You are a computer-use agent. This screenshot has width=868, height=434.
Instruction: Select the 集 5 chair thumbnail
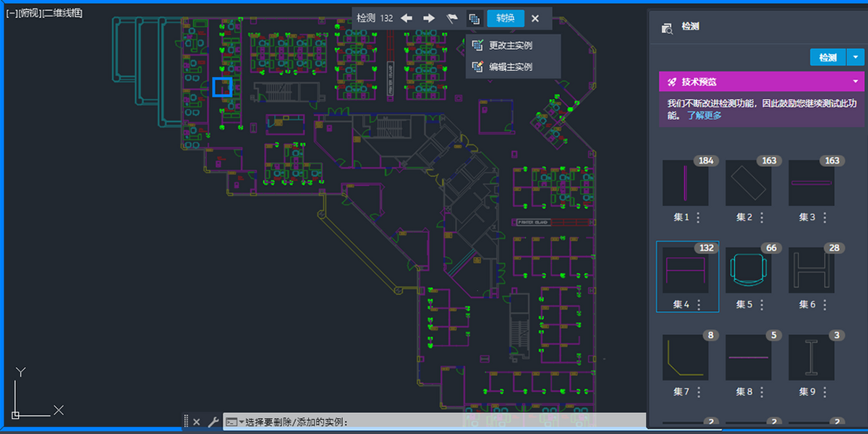pos(749,270)
